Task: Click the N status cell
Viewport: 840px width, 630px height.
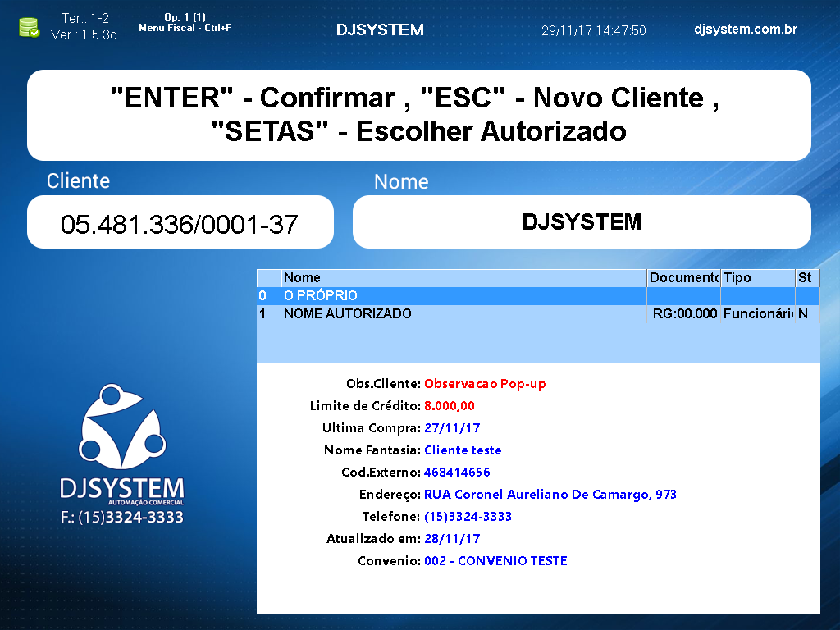Action: [807, 313]
